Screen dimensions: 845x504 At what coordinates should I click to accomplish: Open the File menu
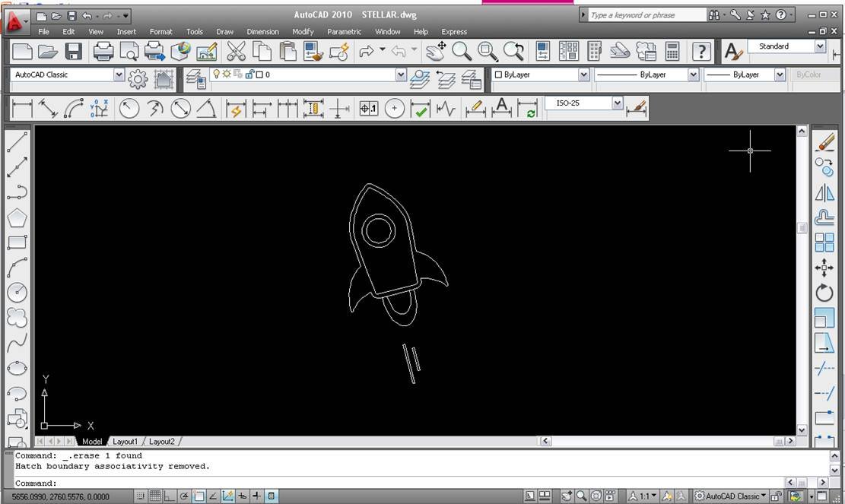coord(43,32)
